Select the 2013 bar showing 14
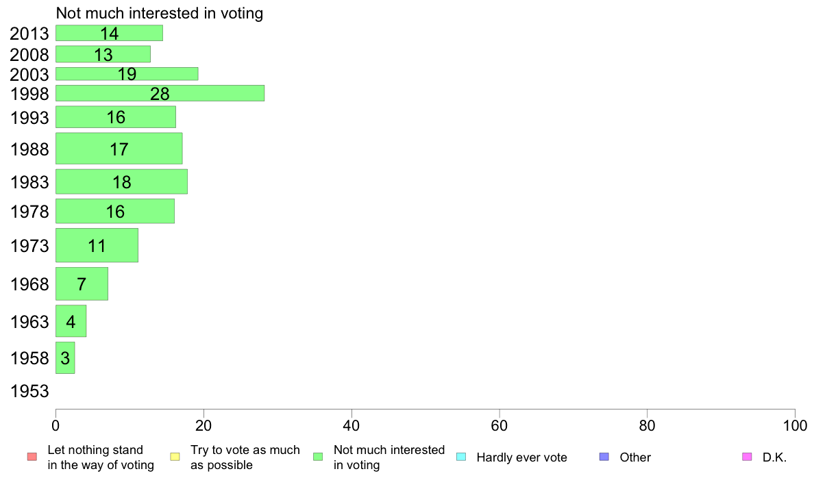 (x=109, y=34)
